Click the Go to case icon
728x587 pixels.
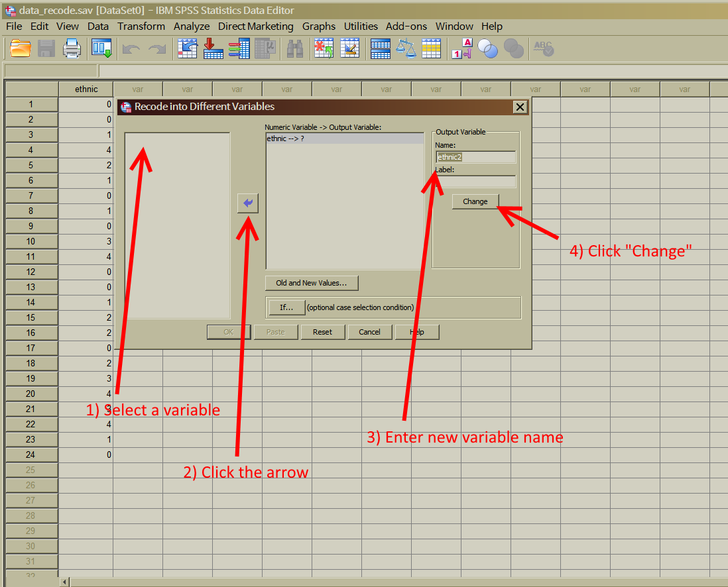click(188, 48)
